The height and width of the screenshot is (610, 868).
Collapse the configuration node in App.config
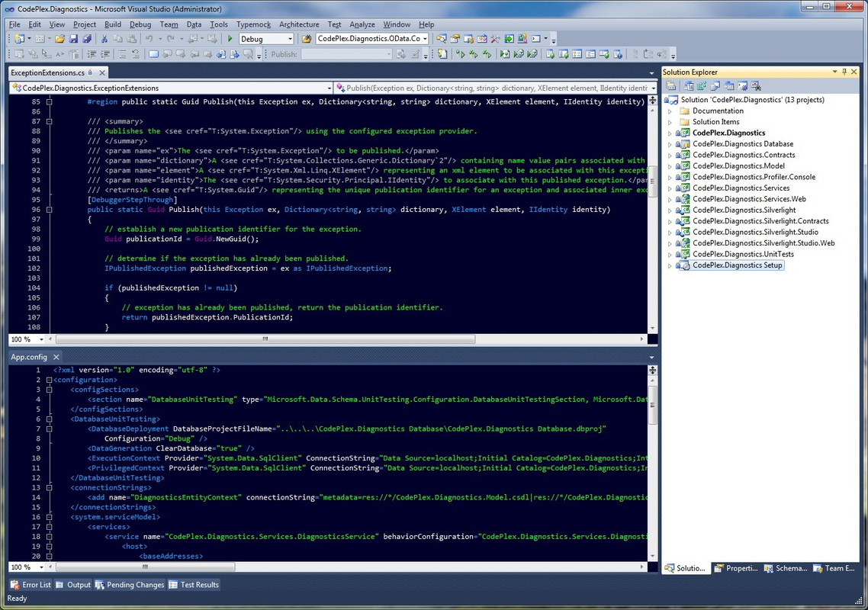click(x=50, y=380)
